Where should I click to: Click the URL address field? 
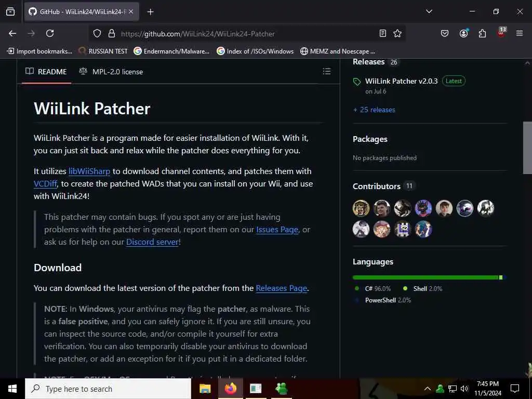(248, 34)
